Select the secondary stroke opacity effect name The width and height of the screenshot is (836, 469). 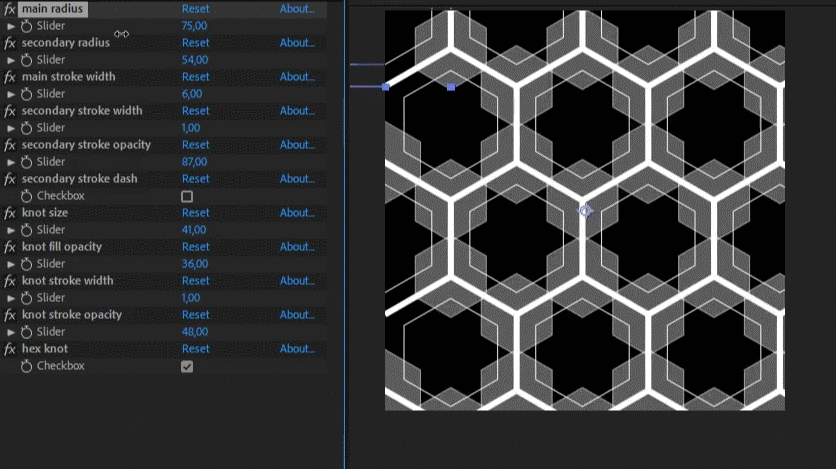point(86,145)
